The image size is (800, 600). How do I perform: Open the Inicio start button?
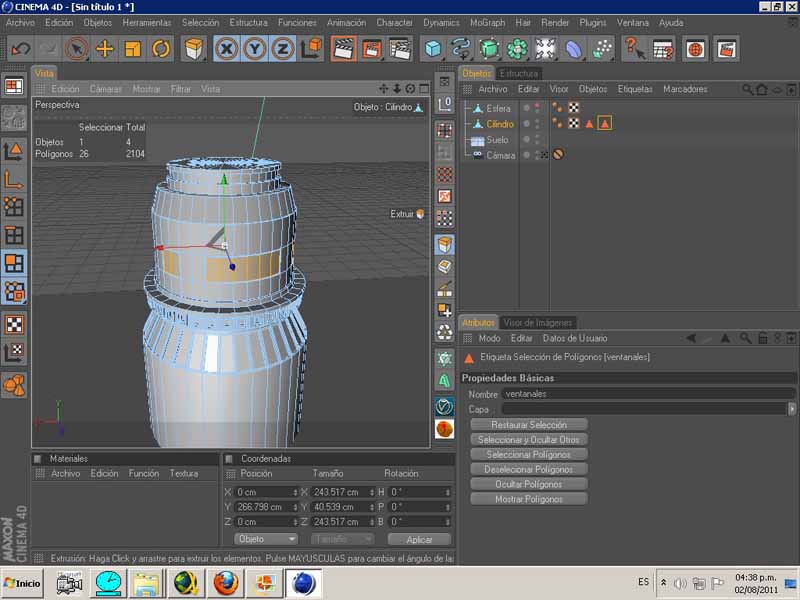[22, 583]
